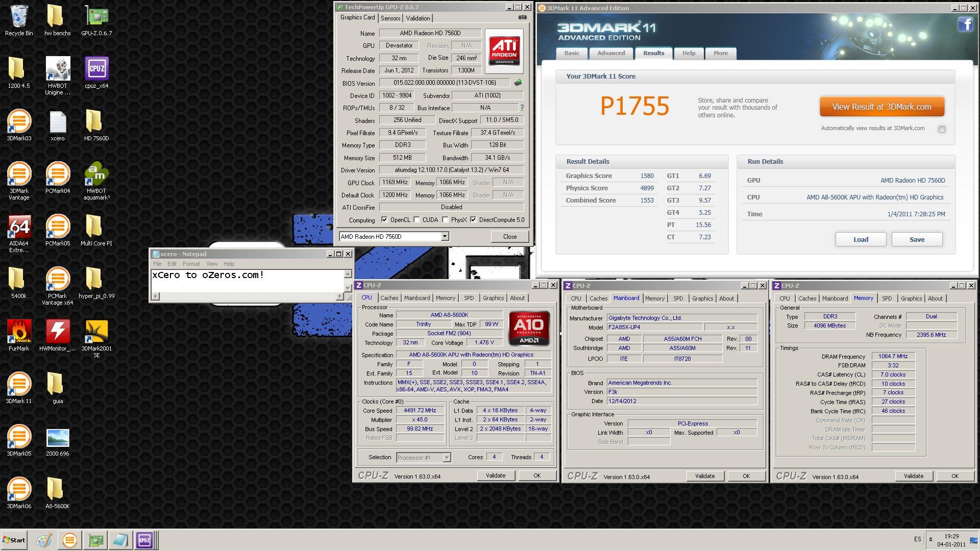
Task: Toggle the DirectCompute 5.0 checkbox
Action: pos(473,220)
